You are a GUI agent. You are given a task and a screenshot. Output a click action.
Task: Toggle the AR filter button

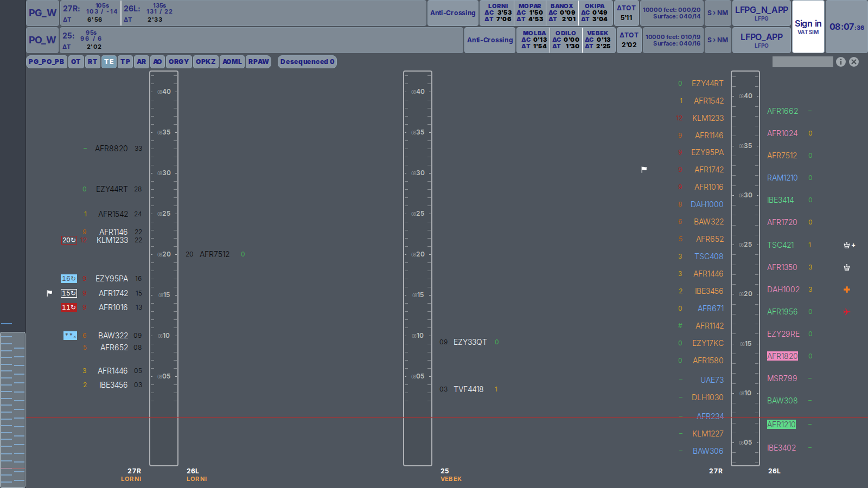[x=142, y=62]
